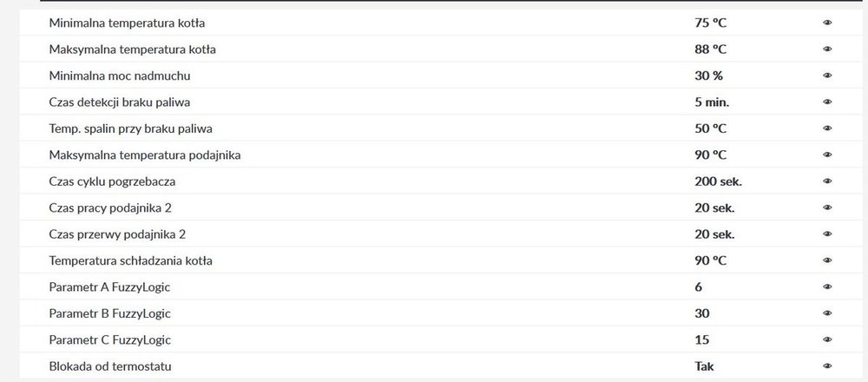This screenshot has height=382, width=868.
Task: Click eye icon for Czas detekcji braku paliwa
Action: pyautogui.click(x=827, y=102)
